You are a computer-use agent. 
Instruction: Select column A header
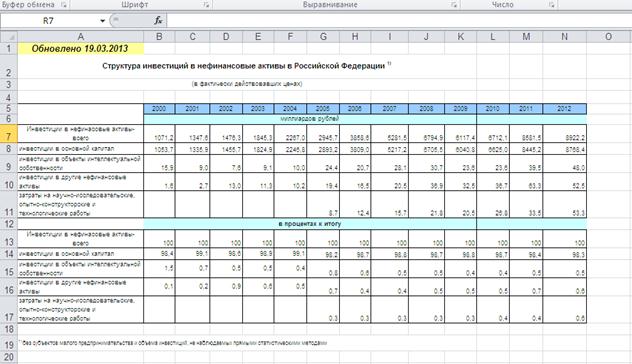tap(81, 37)
